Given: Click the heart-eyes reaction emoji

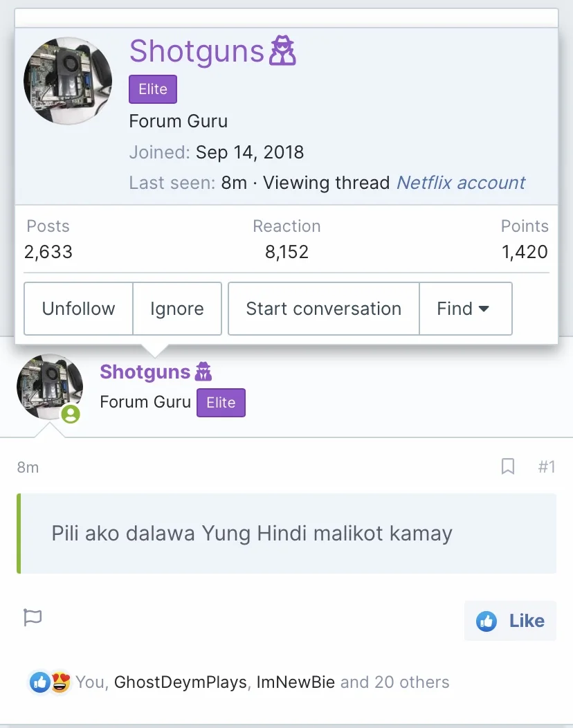Looking at the screenshot, I should point(60,682).
